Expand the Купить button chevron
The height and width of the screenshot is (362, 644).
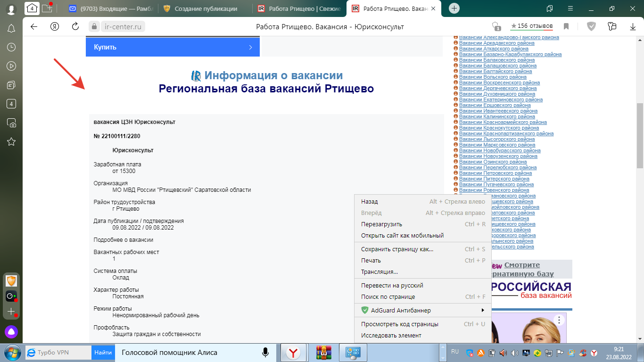point(250,47)
